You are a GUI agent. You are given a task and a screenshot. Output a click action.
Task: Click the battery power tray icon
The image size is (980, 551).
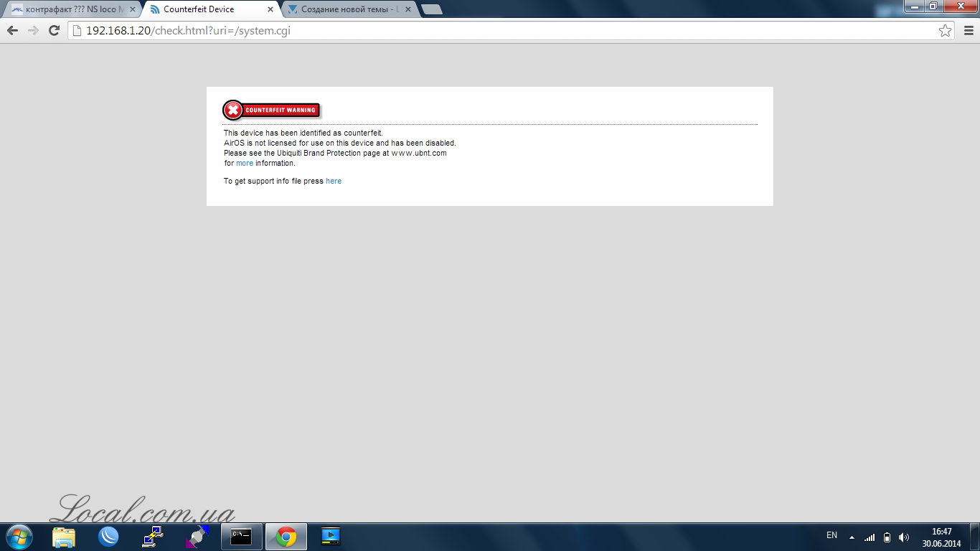point(887,537)
